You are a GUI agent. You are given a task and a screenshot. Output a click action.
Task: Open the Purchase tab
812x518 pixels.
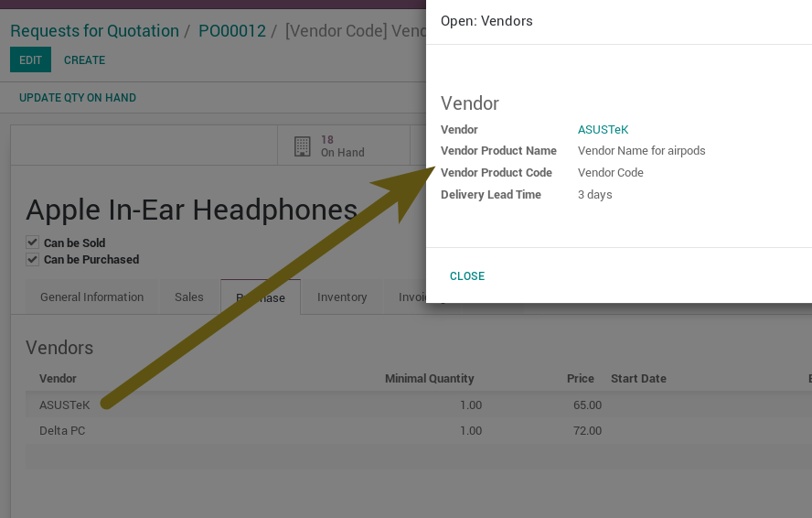pos(261,297)
